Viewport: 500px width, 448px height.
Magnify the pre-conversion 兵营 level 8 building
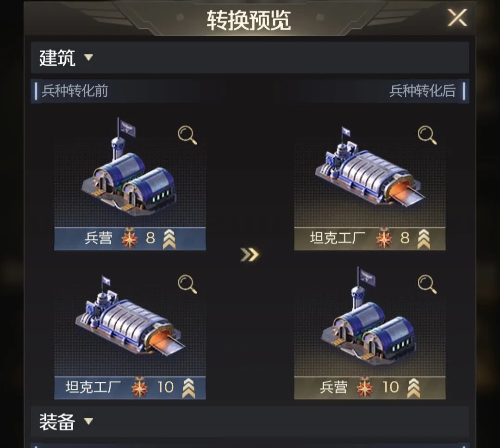[x=187, y=135]
